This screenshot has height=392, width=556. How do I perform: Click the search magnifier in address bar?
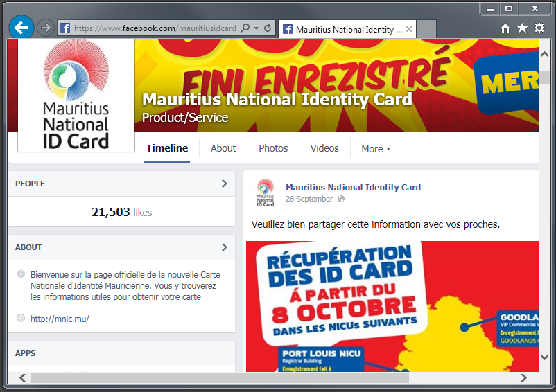click(245, 28)
